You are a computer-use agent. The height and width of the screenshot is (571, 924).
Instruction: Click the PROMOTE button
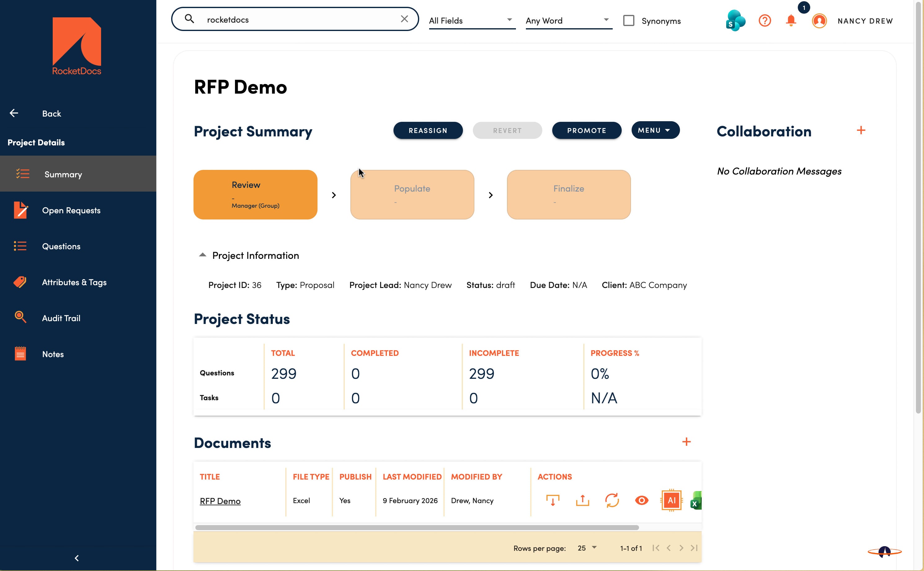(587, 130)
